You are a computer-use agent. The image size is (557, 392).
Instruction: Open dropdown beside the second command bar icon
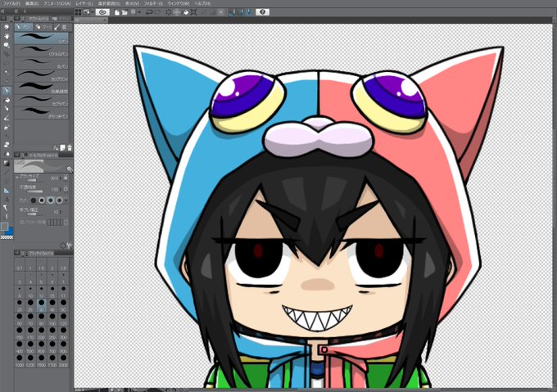(x=93, y=12)
